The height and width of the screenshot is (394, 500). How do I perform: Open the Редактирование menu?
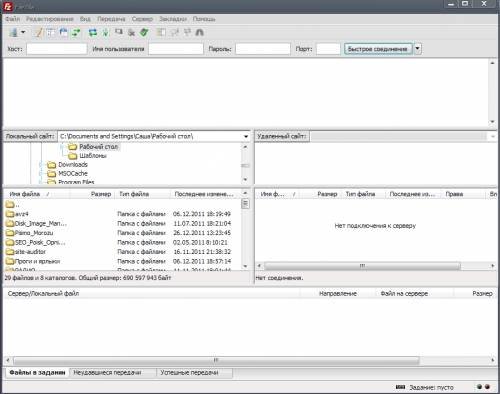(x=50, y=19)
